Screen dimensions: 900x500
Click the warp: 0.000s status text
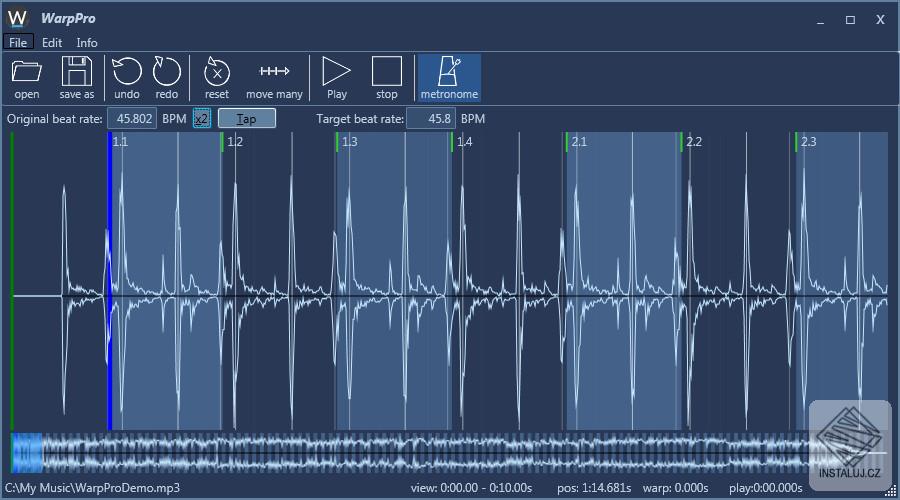(x=676, y=488)
